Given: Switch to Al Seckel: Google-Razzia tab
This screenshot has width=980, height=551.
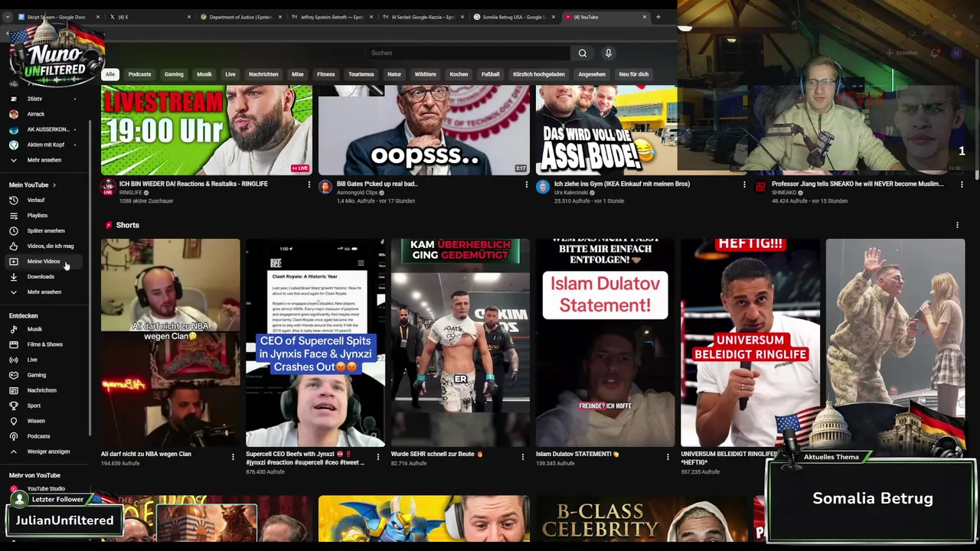Looking at the screenshot, I should [x=423, y=17].
